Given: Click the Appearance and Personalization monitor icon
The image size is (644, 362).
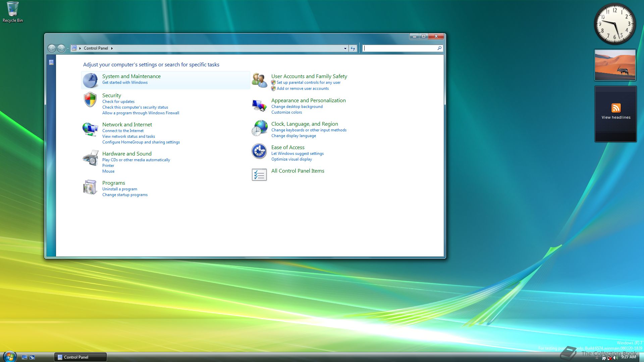Looking at the screenshot, I should click(x=259, y=105).
